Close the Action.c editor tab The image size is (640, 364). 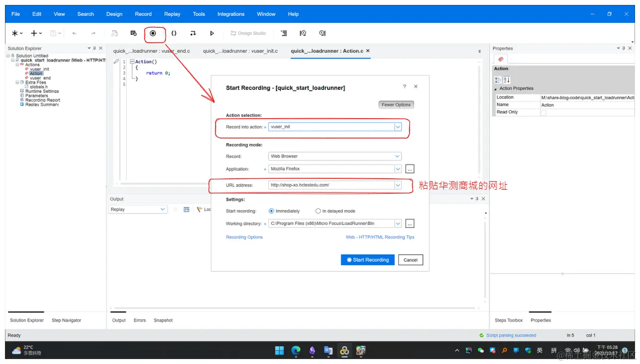tap(368, 51)
